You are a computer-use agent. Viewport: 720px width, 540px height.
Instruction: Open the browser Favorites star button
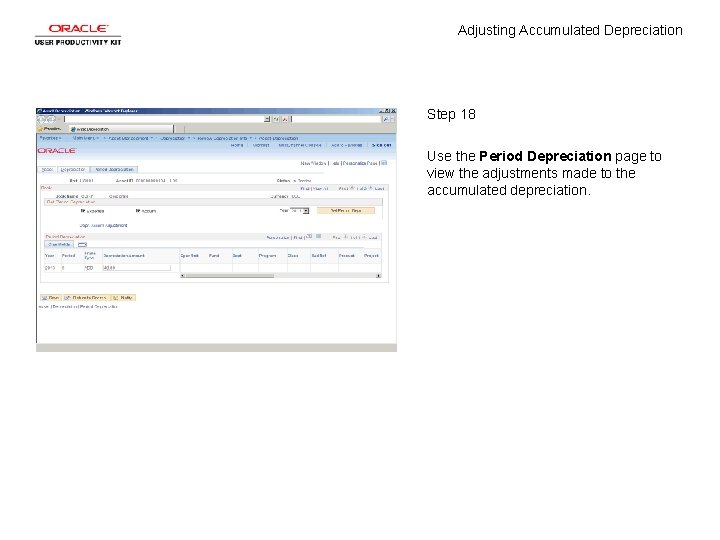tap(50, 129)
